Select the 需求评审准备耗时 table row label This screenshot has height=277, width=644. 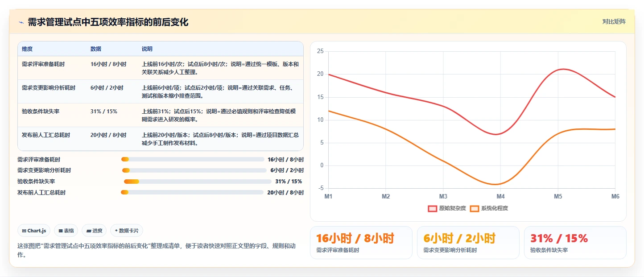(43, 64)
